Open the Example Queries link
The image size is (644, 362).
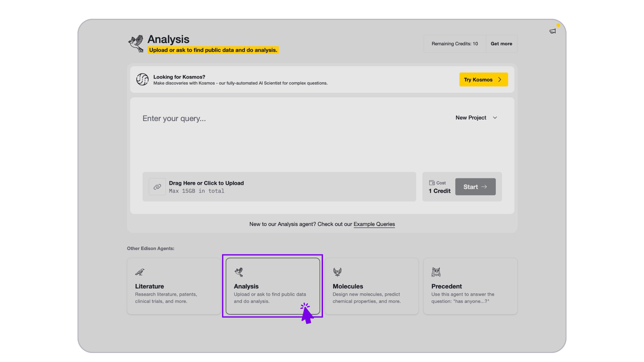pyautogui.click(x=374, y=224)
